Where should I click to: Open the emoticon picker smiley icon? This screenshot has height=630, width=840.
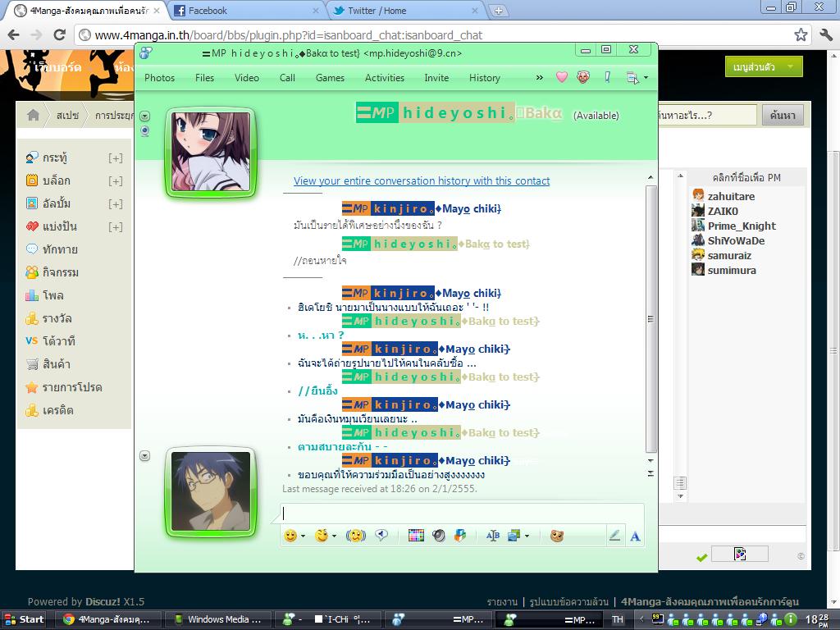click(290, 536)
